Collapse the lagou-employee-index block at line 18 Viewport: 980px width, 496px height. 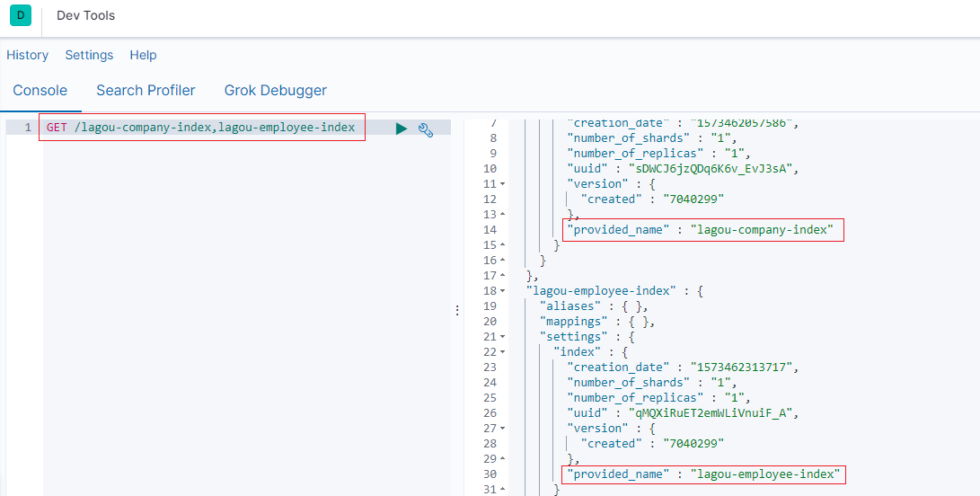[x=502, y=291]
